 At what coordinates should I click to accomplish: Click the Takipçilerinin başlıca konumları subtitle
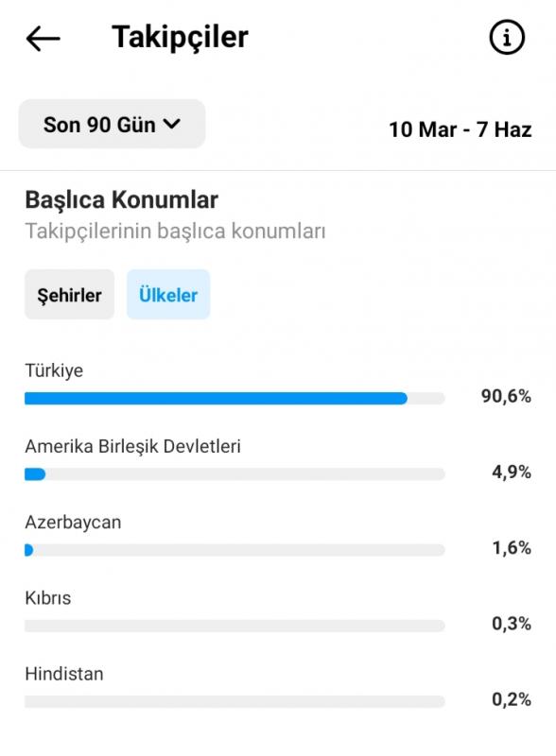(x=175, y=231)
